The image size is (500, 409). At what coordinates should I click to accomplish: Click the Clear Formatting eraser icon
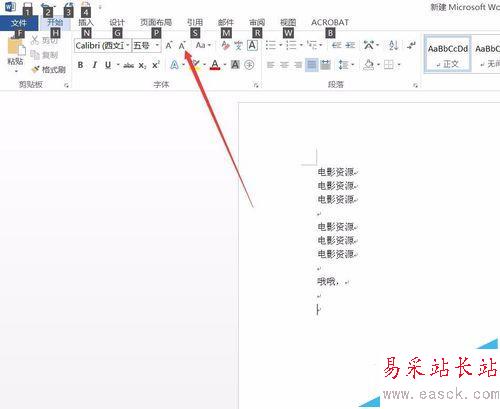[x=225, y=45]
